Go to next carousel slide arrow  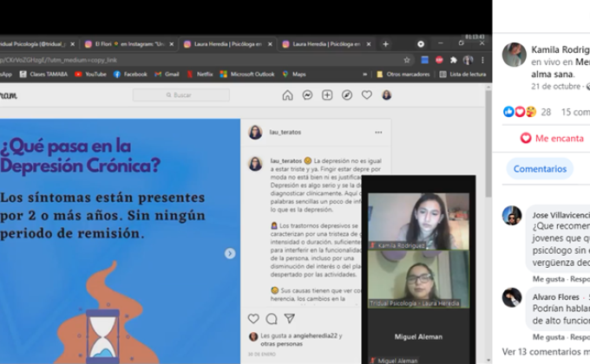click(230, 253)
